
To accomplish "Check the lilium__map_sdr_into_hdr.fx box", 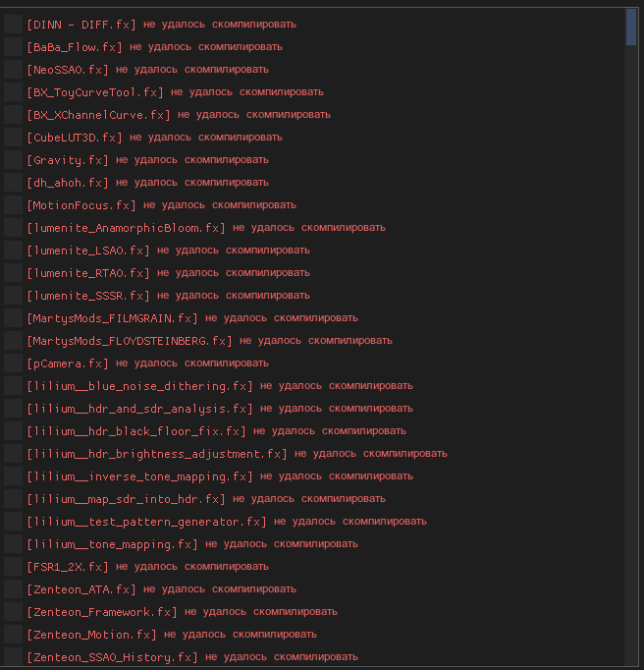I will [x=13, y=499].
